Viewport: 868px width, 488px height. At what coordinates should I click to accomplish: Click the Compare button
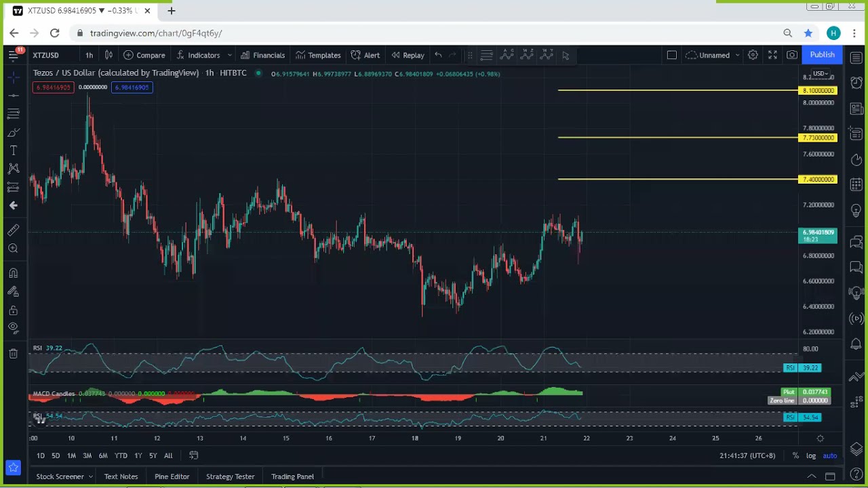144,56
